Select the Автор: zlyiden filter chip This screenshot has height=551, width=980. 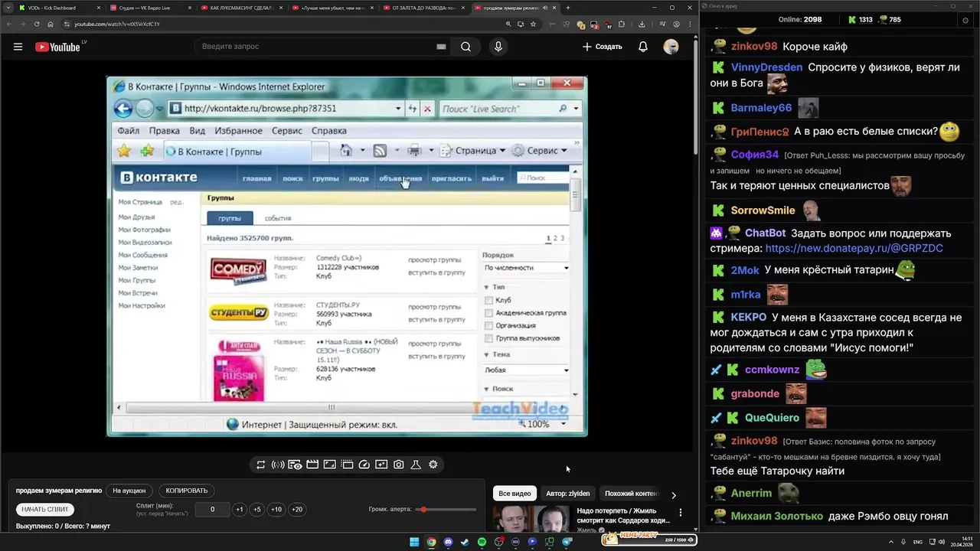567,494
